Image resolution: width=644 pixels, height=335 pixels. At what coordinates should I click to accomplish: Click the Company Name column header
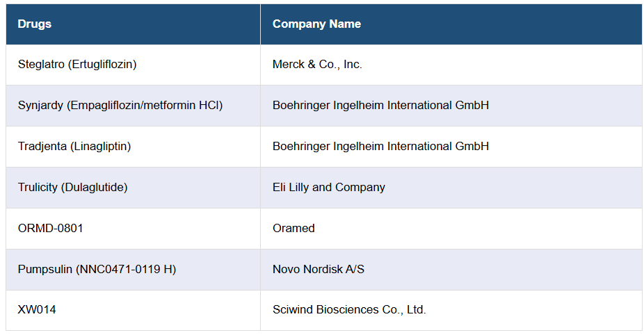point(316,24)
